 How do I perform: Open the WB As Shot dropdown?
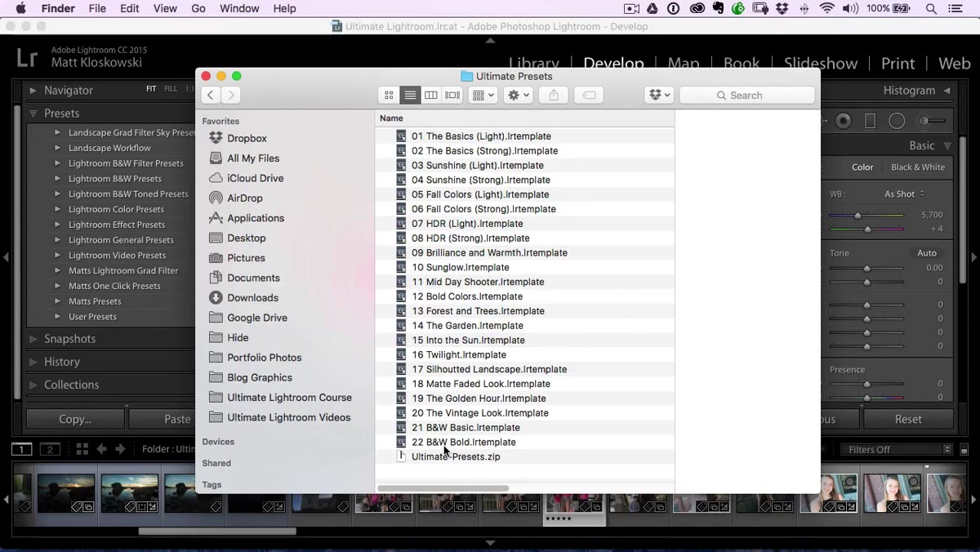click(x=905, y=194)
